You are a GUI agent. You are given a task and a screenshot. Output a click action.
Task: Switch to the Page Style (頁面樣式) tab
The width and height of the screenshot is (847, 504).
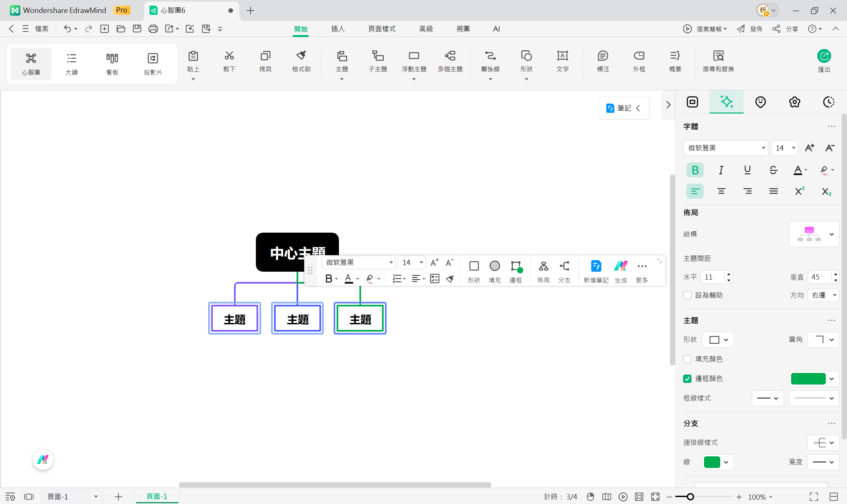click(x=381, y=29)
